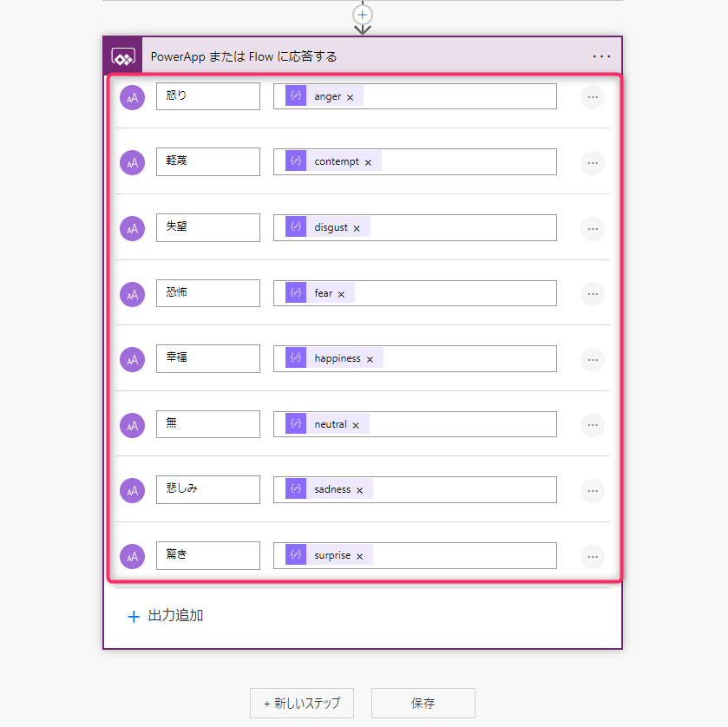
Task: Click the PowerApps icon in the action header
Action: coord(123,56)
